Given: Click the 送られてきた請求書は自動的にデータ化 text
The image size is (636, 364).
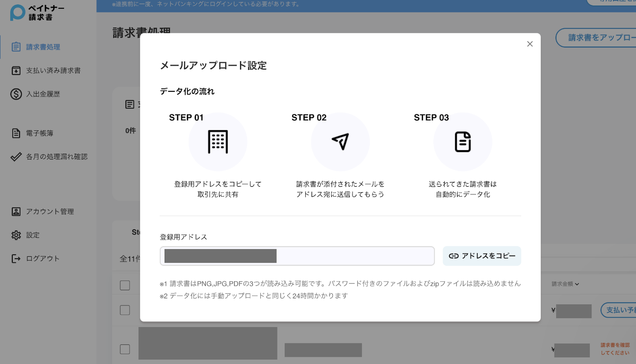Looking at the screenshot, I should click(x=463, y=189).
